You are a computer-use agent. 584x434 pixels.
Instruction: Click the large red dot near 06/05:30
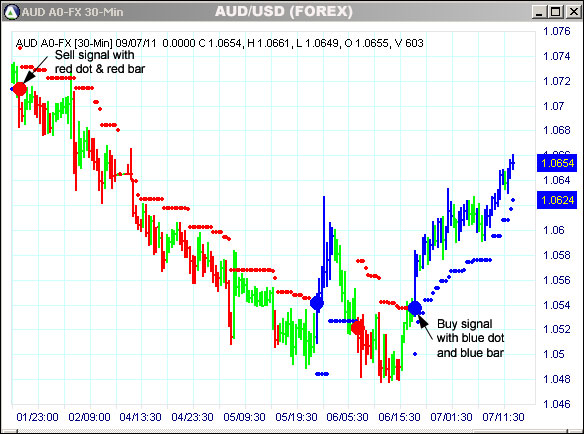pos(358,328)
